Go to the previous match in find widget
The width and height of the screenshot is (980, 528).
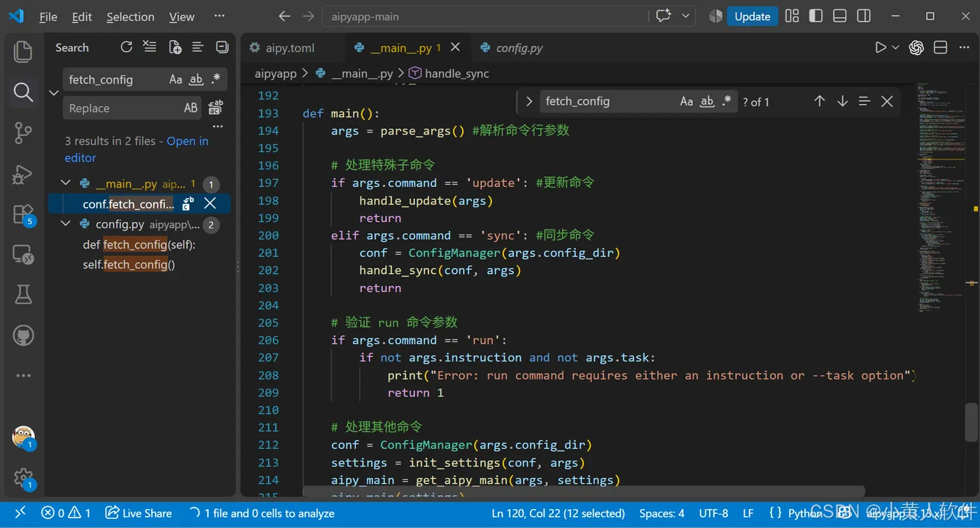point(820,102)
